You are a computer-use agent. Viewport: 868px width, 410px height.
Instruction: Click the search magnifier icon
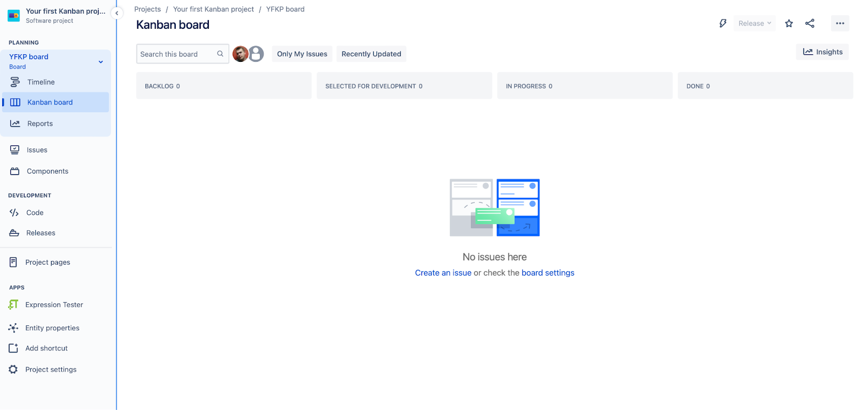click(220, 54)
